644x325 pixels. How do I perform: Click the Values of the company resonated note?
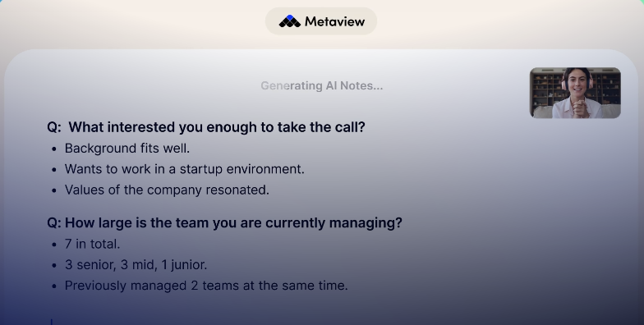click(x=167, y=190)
